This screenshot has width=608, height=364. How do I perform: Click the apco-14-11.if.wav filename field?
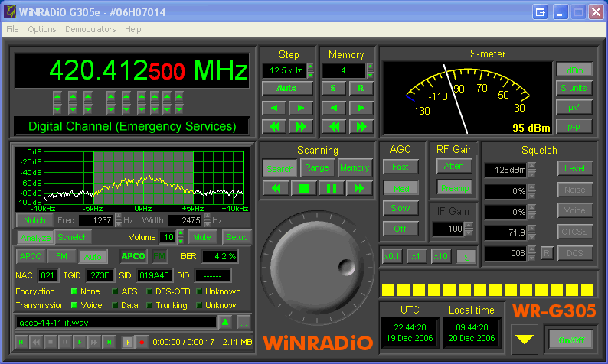tap(116, 323)
